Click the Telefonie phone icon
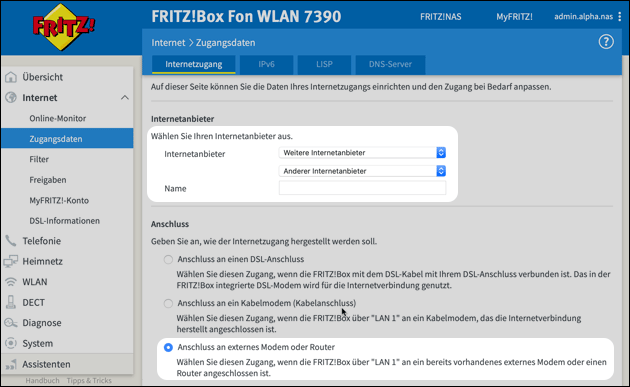Viewport: 630px width, 387px height. [11, 241]
